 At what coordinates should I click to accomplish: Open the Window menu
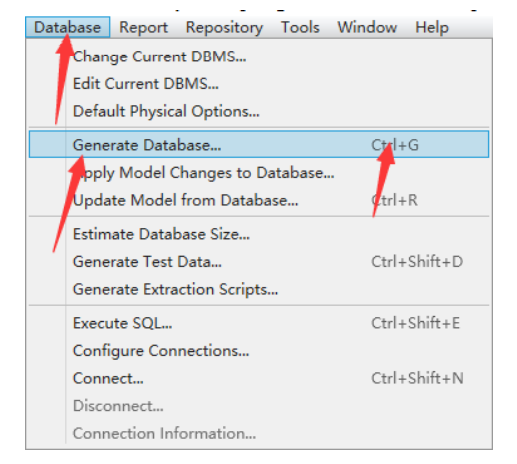[x=367, y=27]
